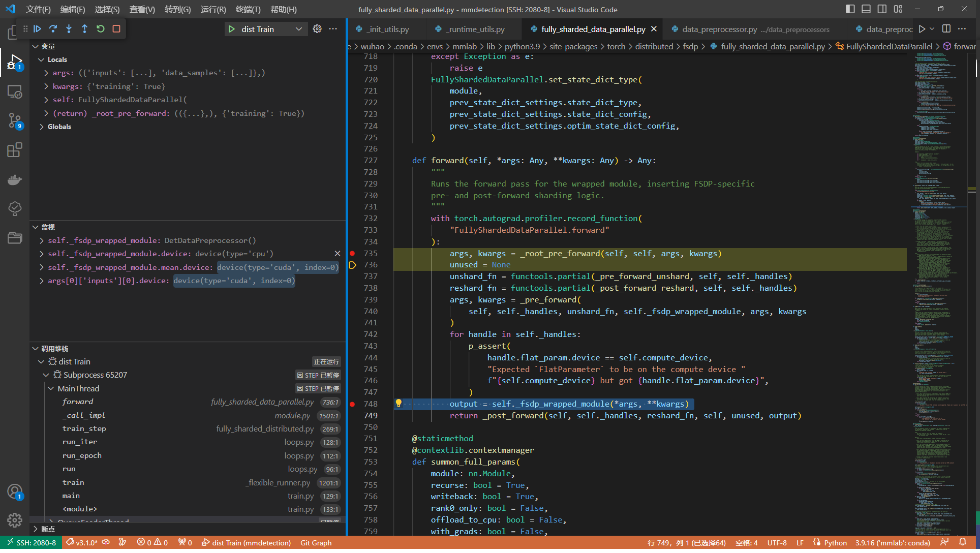Select the Step Over debug icon
Image resolution: width=980 pixels, height=553 pixels.
point(53,29)
